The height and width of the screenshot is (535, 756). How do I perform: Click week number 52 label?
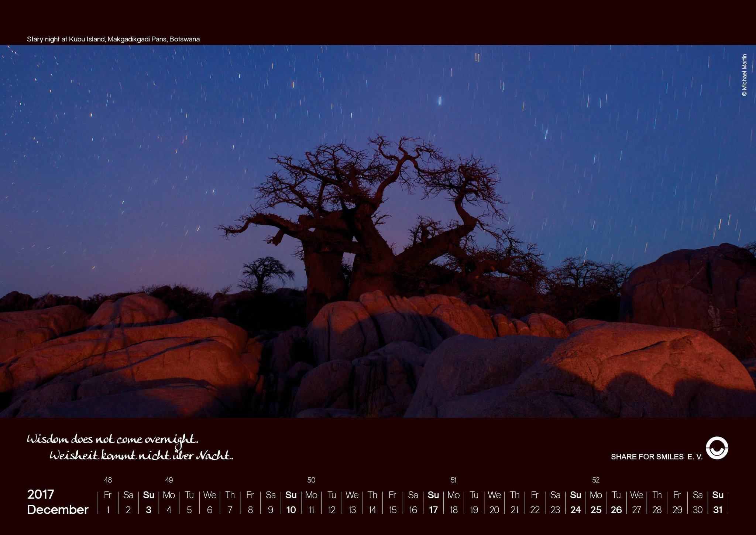point(595,480)
